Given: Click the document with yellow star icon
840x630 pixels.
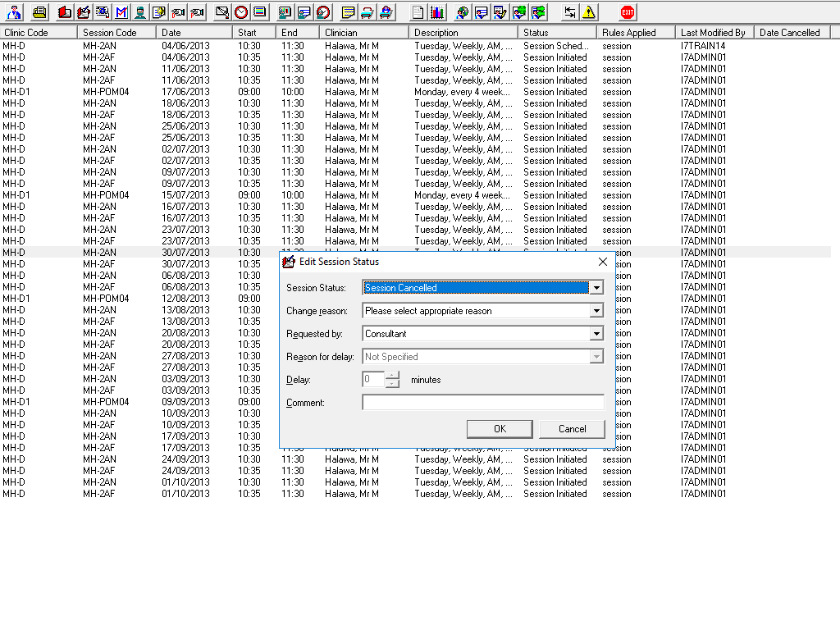Looking at the screenshot, I should [159, 11].
